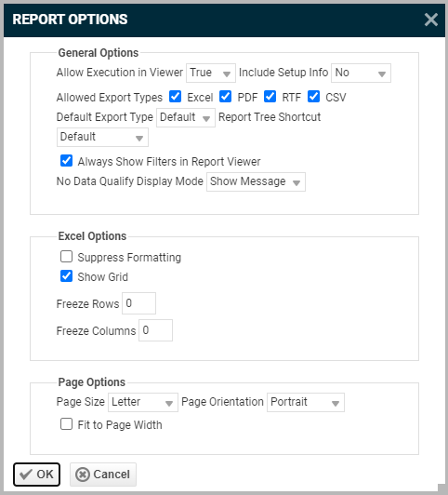The width and height of the screenshot is (448, 495).
Task: Toggle the RTF export checkbox
Action: click(x=270, y=97)
